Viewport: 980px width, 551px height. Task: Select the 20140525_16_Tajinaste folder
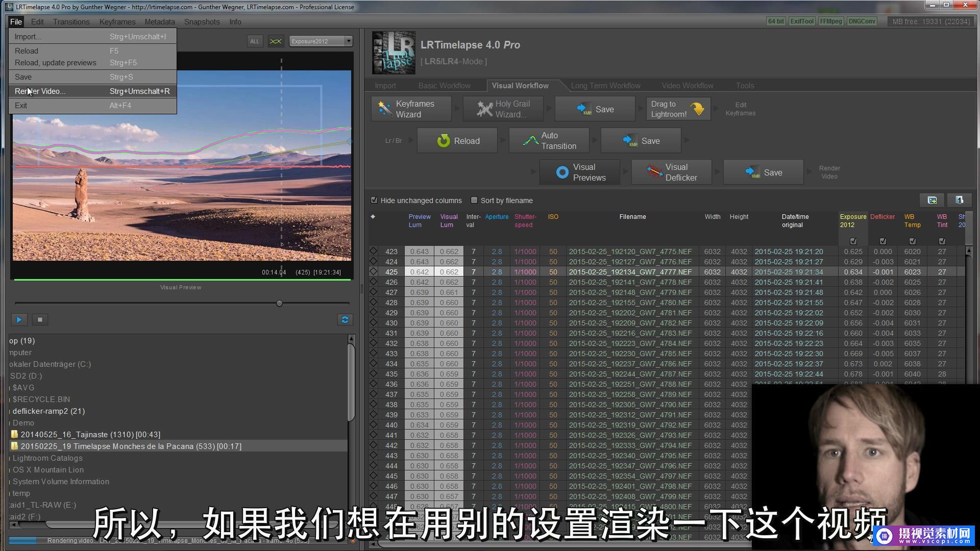tap(90, 435)
